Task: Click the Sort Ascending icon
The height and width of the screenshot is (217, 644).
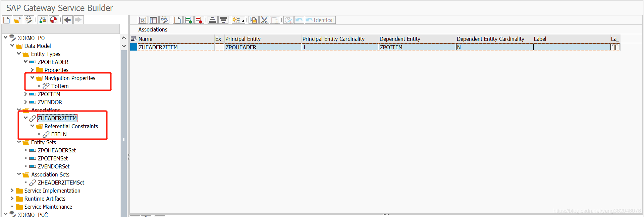Action: point(212,20)
